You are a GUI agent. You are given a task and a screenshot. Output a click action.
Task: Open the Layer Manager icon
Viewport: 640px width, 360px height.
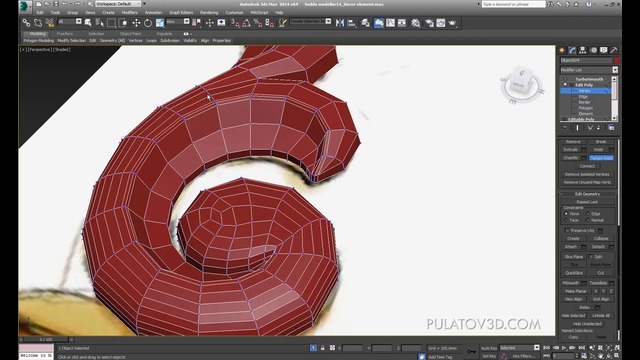coord(365,23)
